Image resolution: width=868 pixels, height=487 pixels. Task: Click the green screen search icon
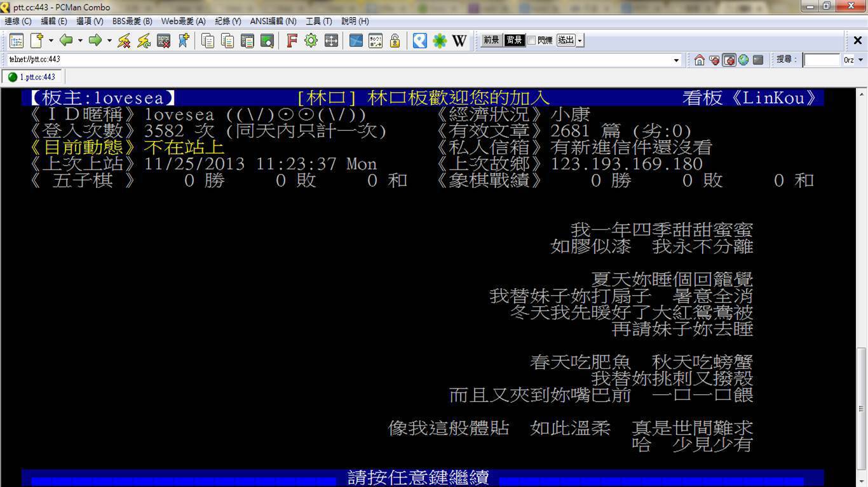pyautogui.click(x=266, y=41)
